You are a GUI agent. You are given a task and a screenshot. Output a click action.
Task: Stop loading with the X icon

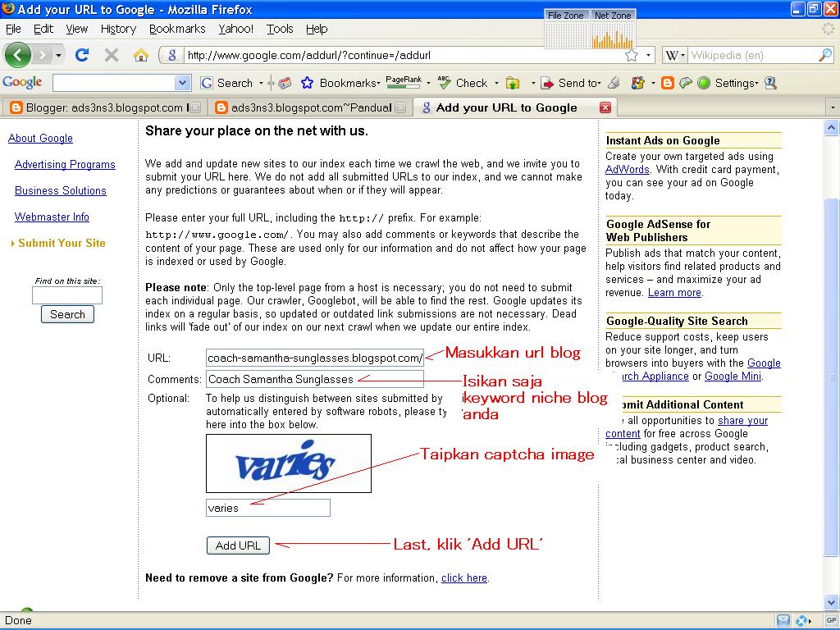[x=112, y=55]
